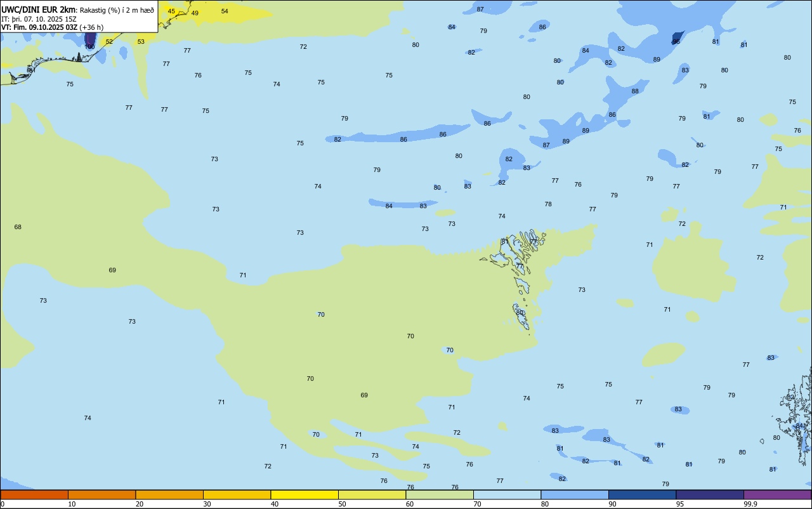Select the color scale tick label '95'

coord(680,504)
